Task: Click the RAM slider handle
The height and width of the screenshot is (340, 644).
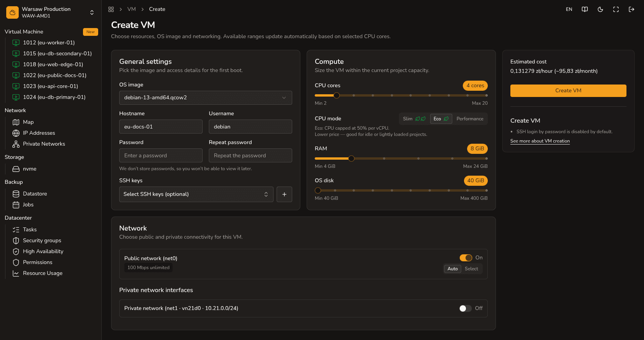Action: point(351,159)
